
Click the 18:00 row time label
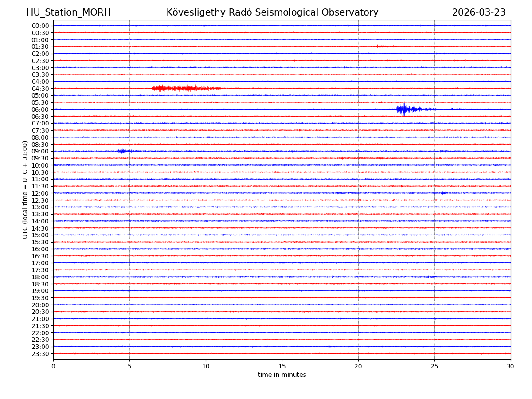coord(40,277)
